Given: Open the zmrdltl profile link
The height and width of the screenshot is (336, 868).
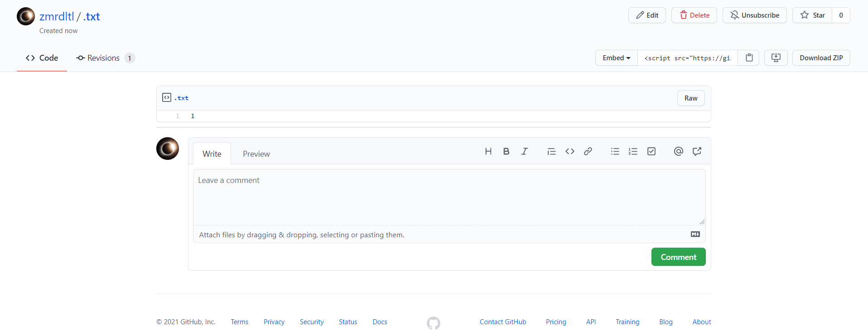Looking at the screenshot, I should click(57, 16).
